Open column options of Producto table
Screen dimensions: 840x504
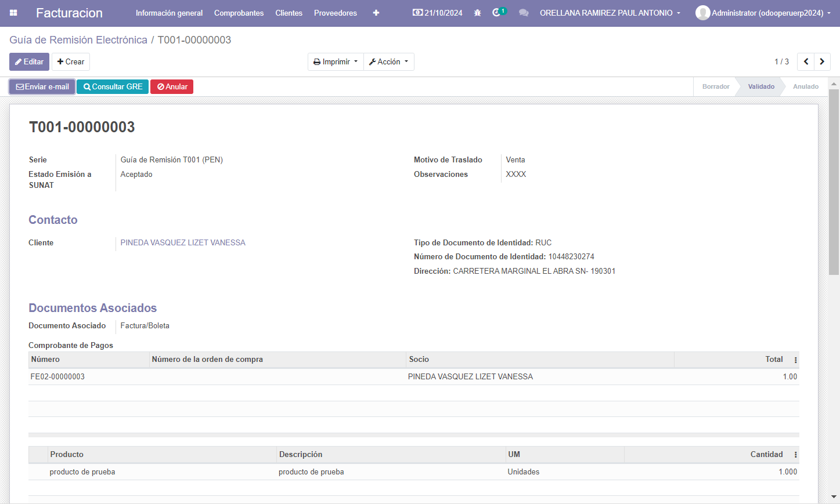point(795,455)
